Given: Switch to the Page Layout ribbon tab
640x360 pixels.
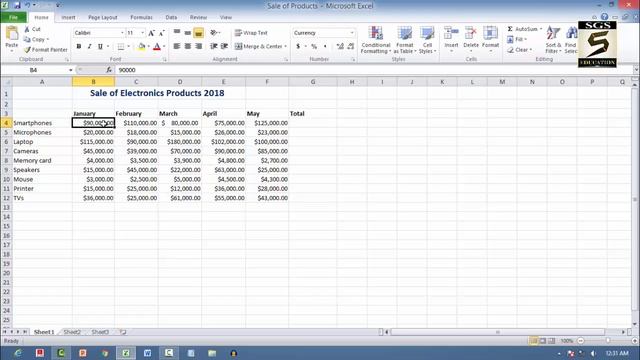Looking at the screenshot, I should tap(102, 18).
